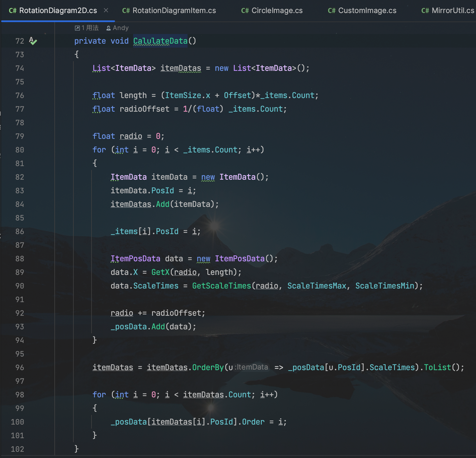
Task: Click the C# file icon on RotationDiagramItem.cs tab
Action: (126, 11)
